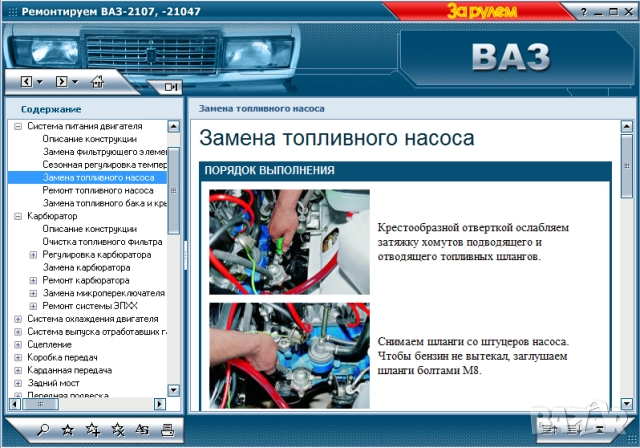The width and height of the screenshot is (640, 448).
Task: Open Замена карбюратора topic
Action: pos(87,268)
